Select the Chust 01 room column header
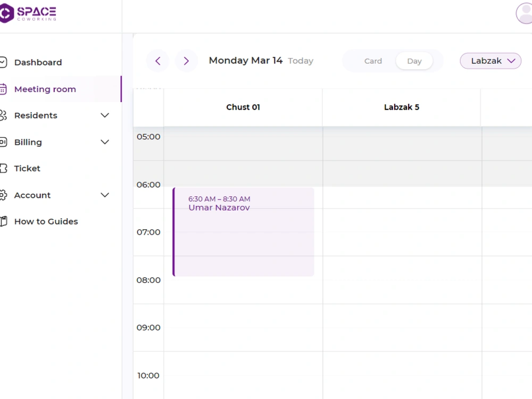This screenshot has height=399, width=532. [x=243, y=107]
